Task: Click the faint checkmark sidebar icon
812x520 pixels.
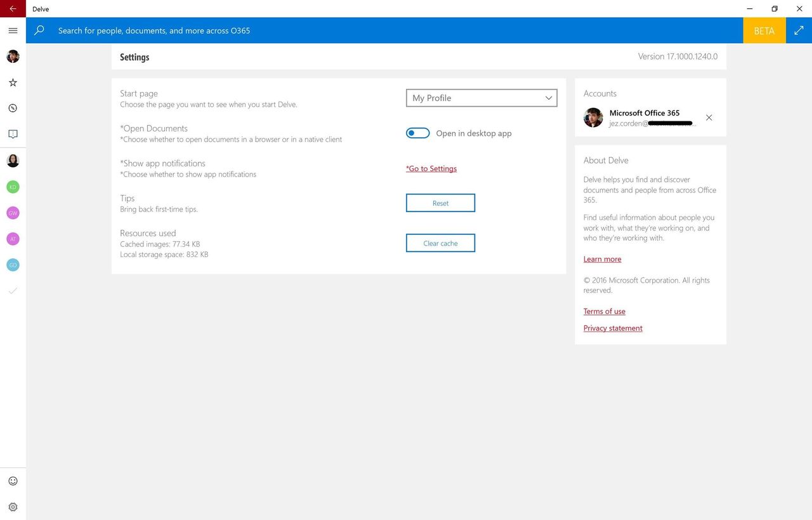Action: point(13,291)
